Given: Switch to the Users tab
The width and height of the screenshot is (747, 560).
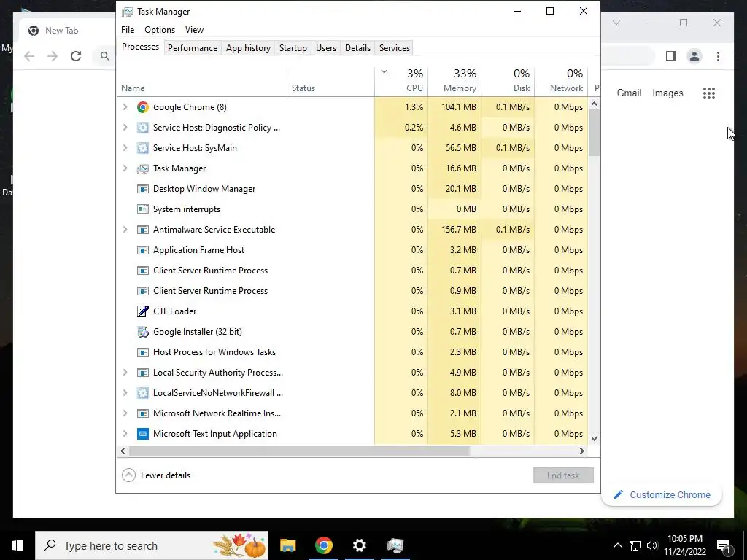Looking at the screenshot, I should pyautogui.click(x=326, y=48).
